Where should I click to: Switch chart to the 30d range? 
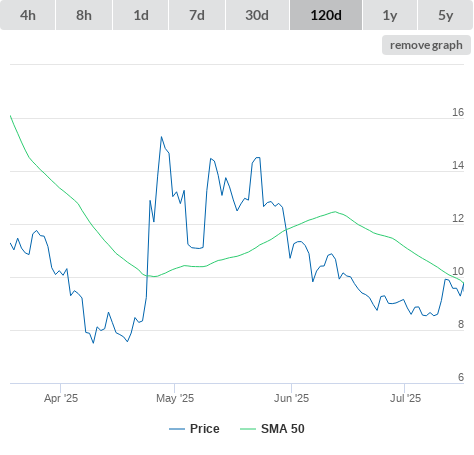point(257,15)
